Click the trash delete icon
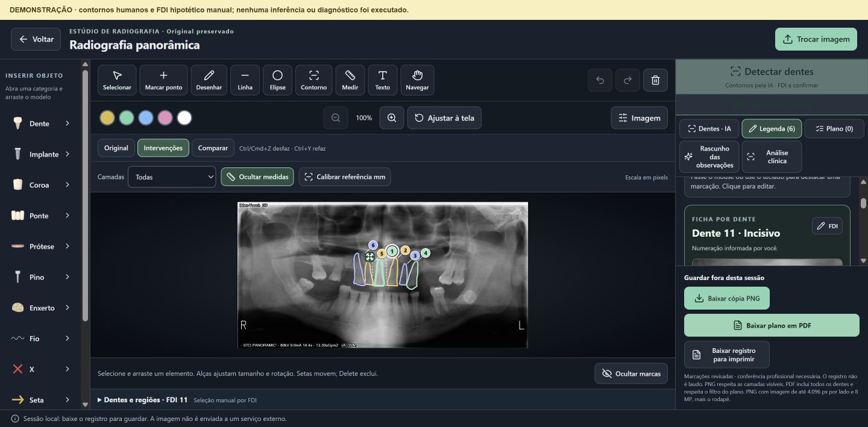 point(656,80)
